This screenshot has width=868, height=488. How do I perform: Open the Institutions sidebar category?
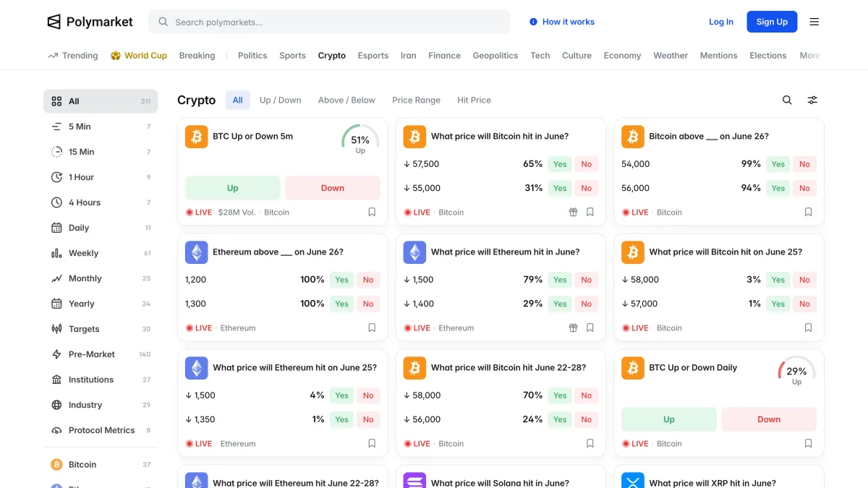point(101,380)
